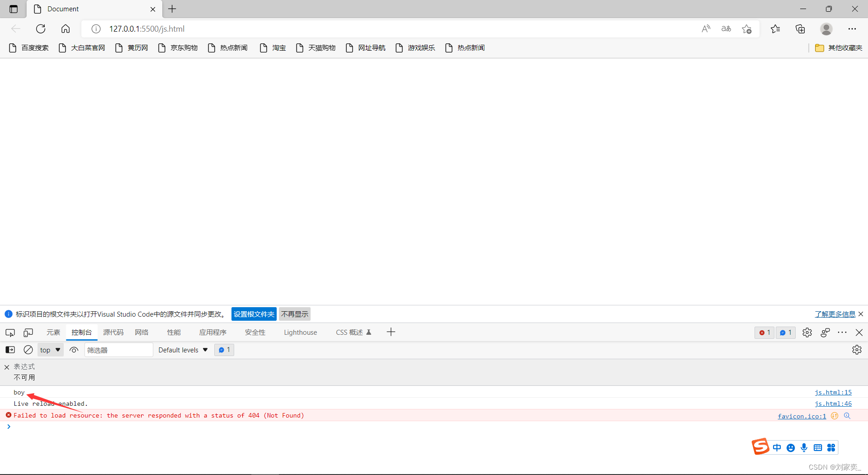
Task: Remove the live expression
Action: [x=7, y=367]
